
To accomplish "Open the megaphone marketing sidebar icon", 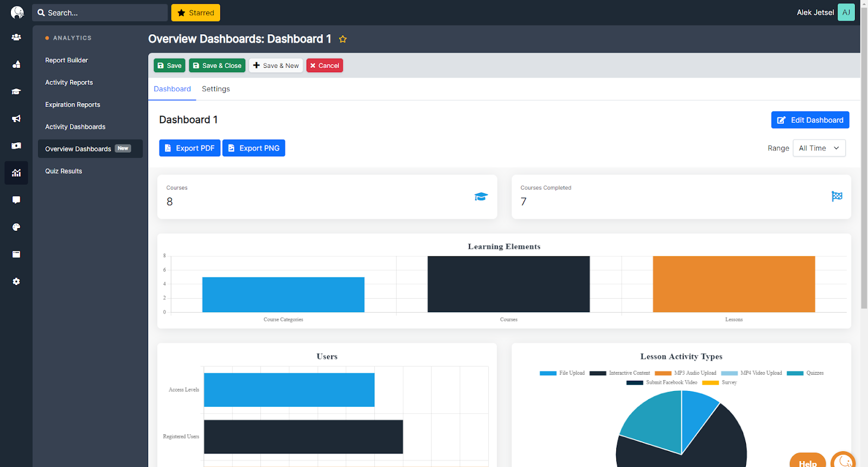I will [16, 119].
